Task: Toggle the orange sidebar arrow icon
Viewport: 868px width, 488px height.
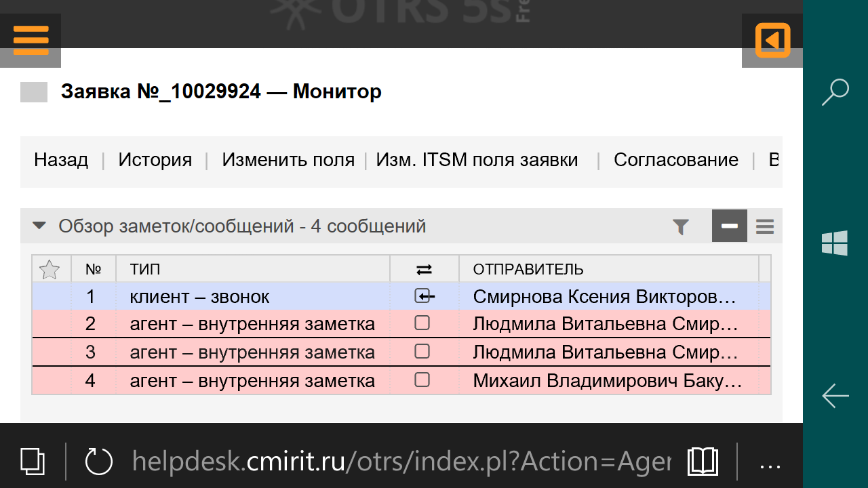Action: pos(772,40)
